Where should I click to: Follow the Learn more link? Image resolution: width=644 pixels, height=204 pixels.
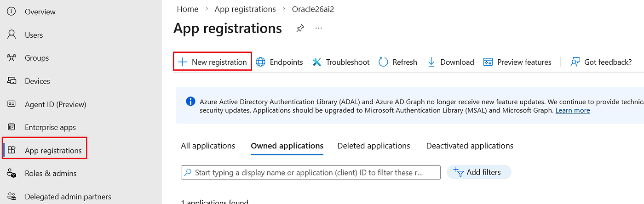point(573,110)
